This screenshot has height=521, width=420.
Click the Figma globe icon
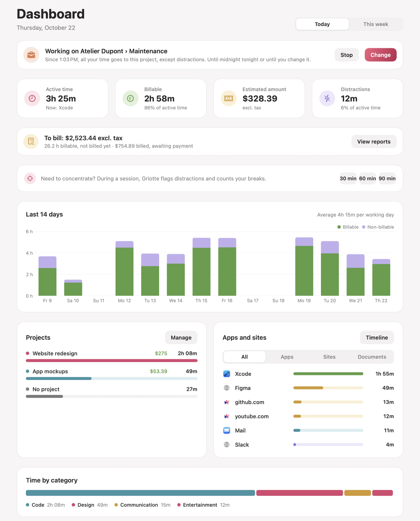pyautogui.click(x=227, y=388)
